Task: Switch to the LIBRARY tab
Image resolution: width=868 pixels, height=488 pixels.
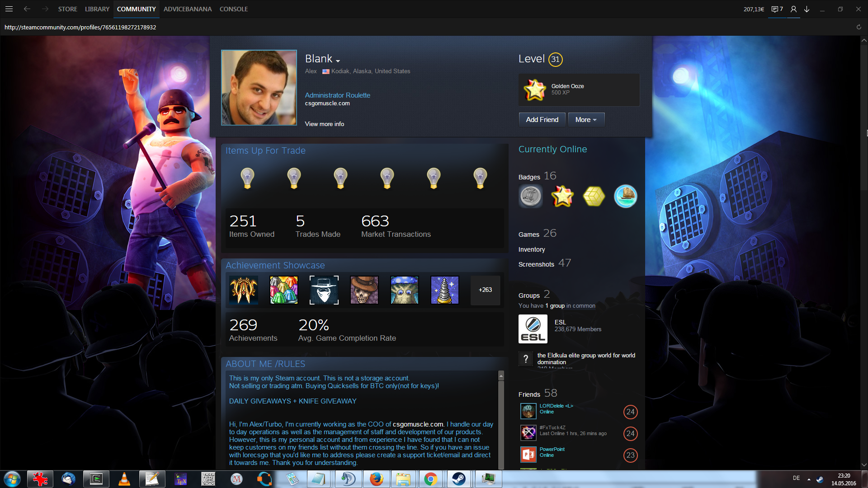Action: pos(97,9)
